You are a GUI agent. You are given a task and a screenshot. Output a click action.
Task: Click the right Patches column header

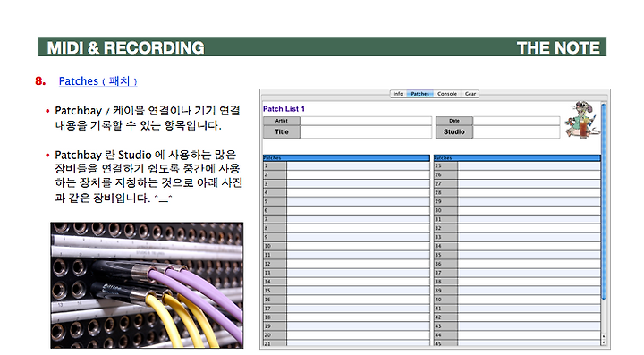coord(517,158)
